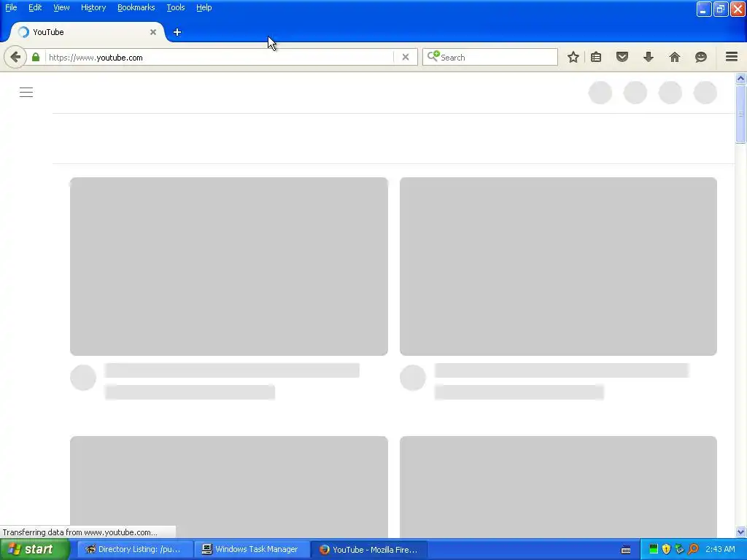Open the Tools menu
Image resolution: width=747 pixels, height=560 pixels.
click(x=176, y=7)
